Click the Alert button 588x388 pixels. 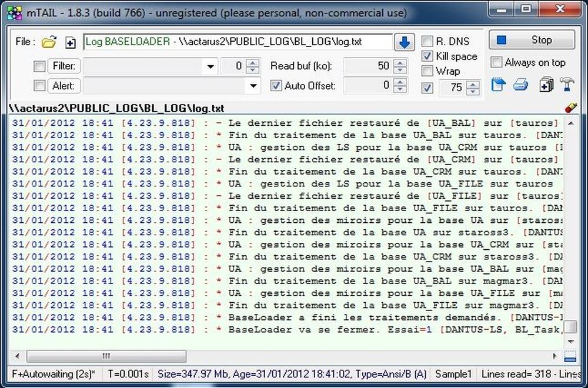(64, 86)
